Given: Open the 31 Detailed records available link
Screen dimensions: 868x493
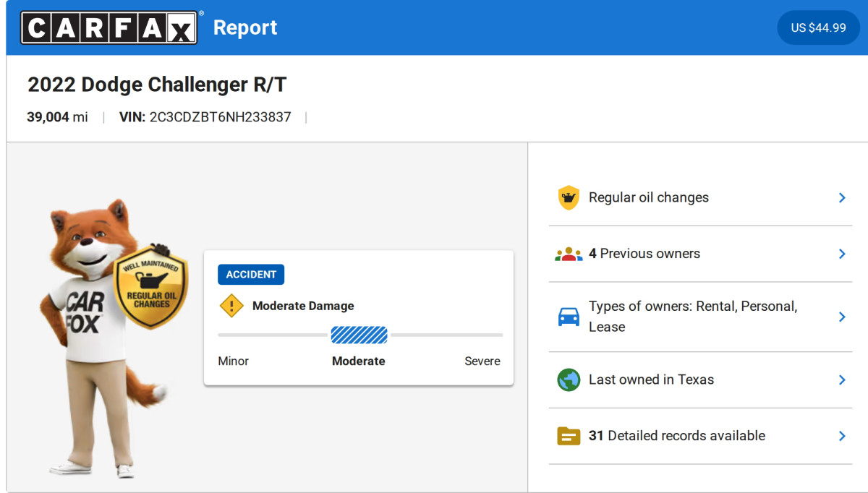Looking at the screenshot, I should point(676,436).
